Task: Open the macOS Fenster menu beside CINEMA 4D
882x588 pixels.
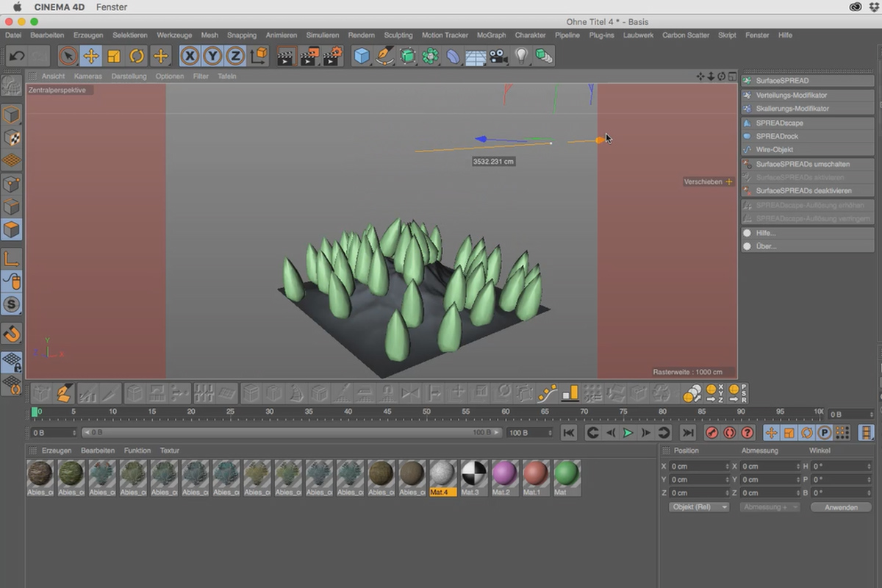Action: coord(112,7)
